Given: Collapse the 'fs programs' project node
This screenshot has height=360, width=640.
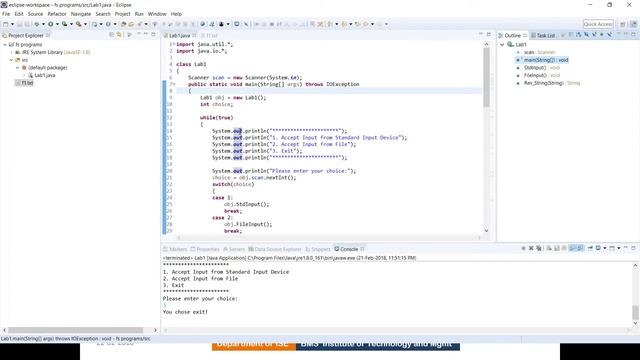Looking at the screenshot, I should pos(5,44).
